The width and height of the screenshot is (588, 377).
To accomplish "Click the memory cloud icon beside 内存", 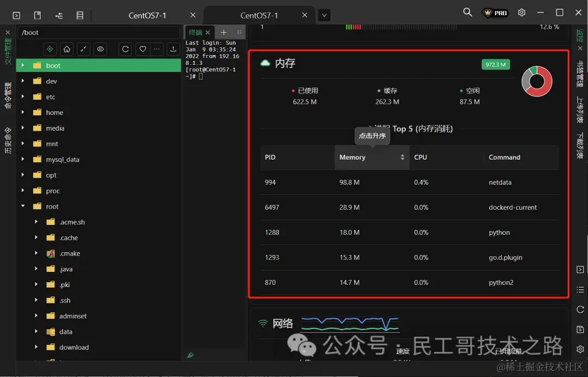I will point(265,63).
